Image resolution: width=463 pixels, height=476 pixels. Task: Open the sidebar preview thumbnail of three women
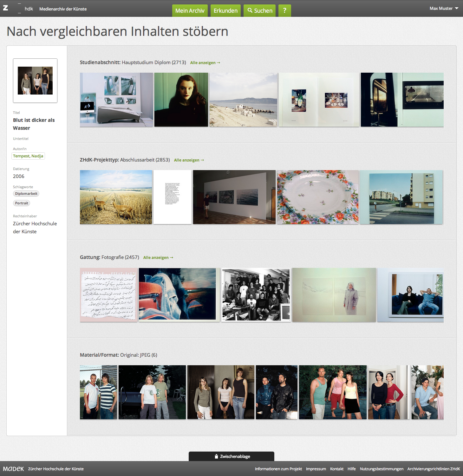pos(35,81)
